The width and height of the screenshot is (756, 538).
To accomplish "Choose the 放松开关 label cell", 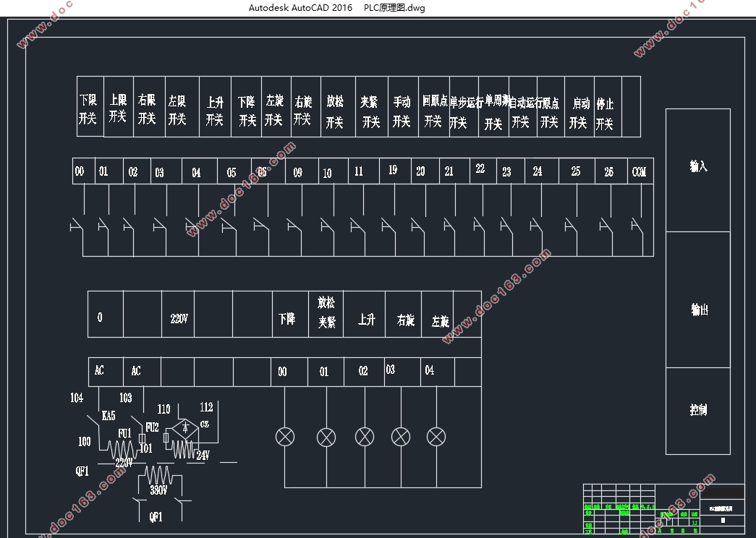I will coord(338,106).
